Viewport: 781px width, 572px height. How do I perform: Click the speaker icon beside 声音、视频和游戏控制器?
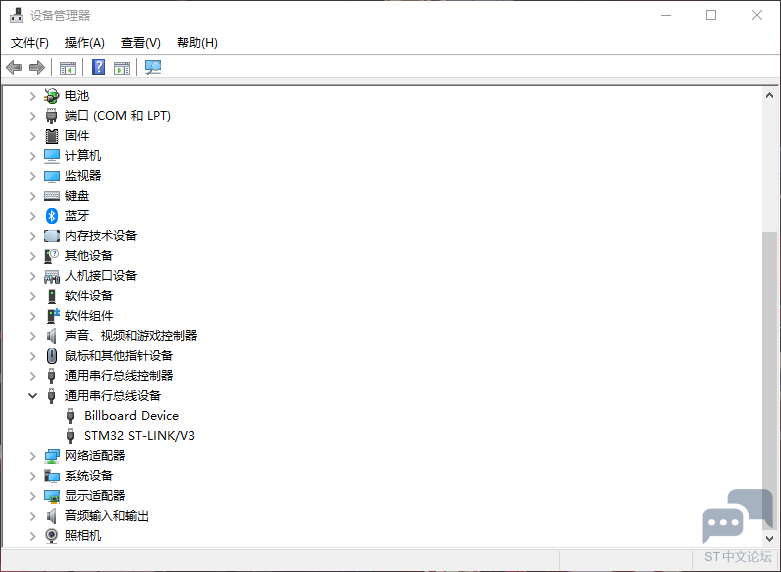pos(51,336)
